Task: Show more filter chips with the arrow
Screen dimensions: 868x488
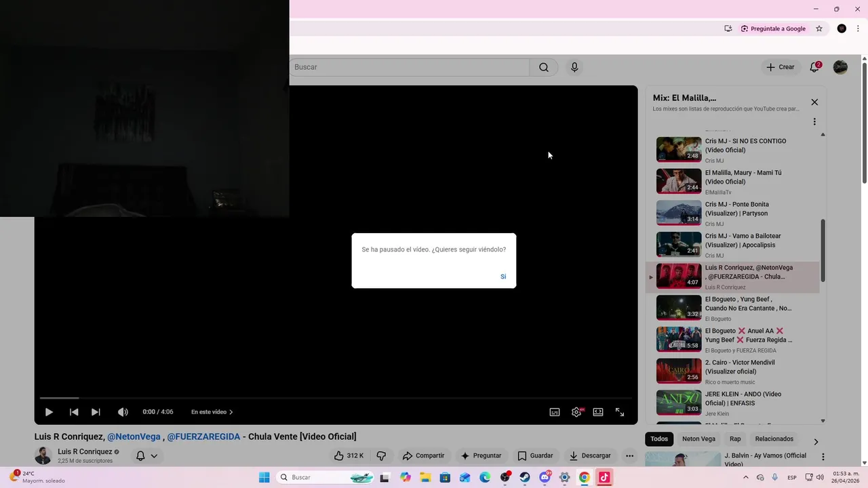Action: (816, 442)
